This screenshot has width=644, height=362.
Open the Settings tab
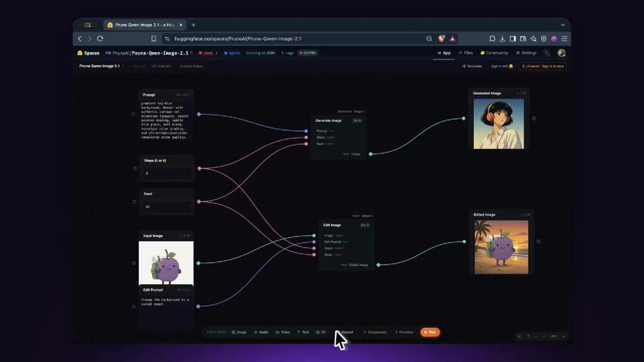tap(526, 53)
